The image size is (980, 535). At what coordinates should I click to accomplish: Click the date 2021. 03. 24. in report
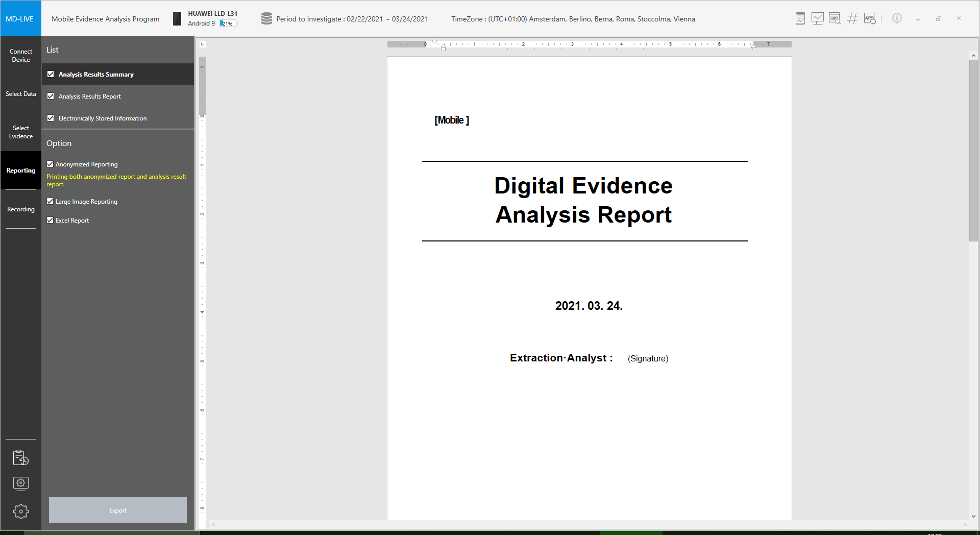coord(589,306)
